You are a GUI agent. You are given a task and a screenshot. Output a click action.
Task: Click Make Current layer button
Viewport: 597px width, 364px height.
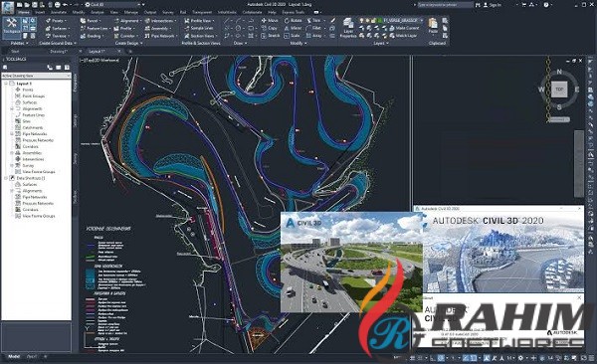click(x=404, y=28)
